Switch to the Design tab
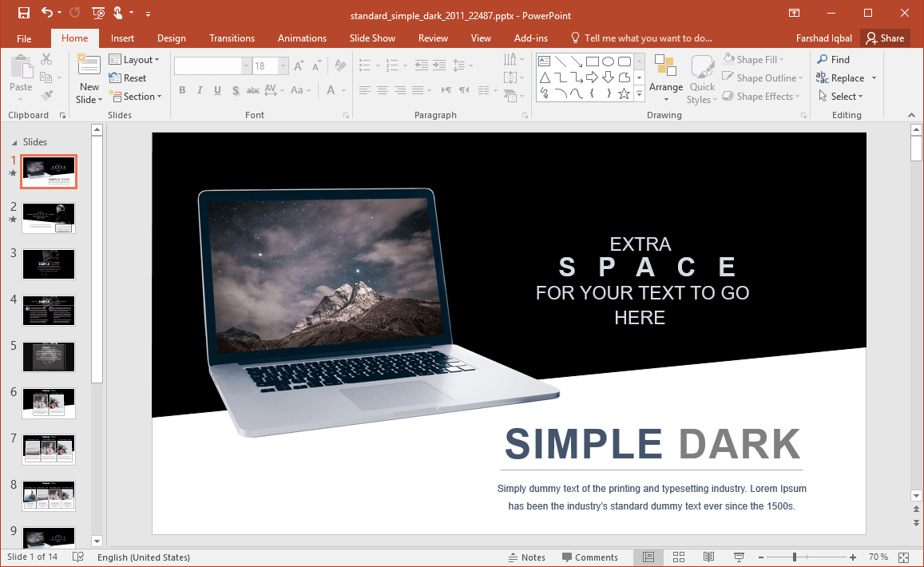Viewport: 924px width, 567px height. click(x=172, y=38)
